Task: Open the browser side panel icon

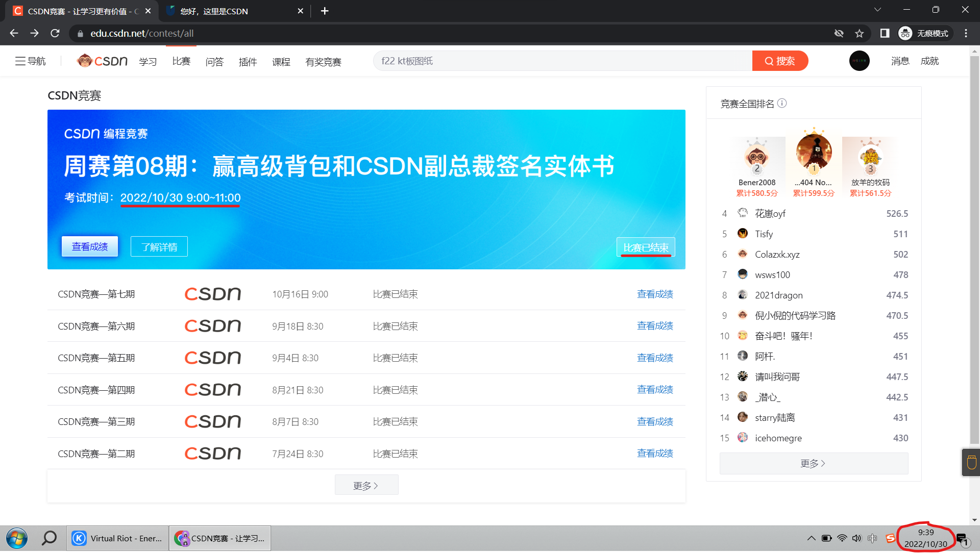Action: 885,34
